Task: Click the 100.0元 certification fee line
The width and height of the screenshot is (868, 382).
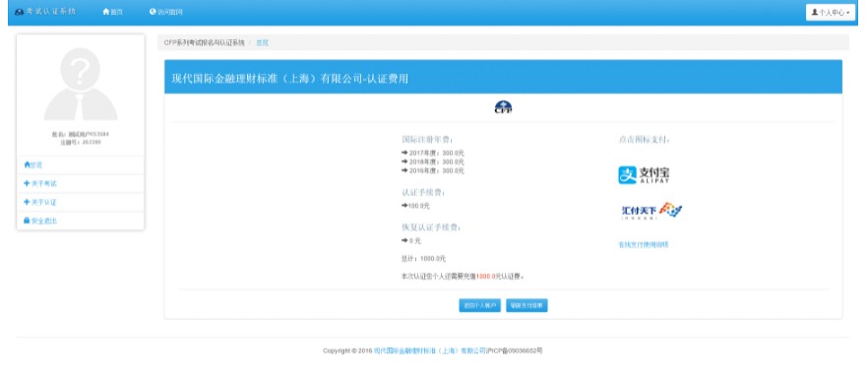Action: coord(415,206)
